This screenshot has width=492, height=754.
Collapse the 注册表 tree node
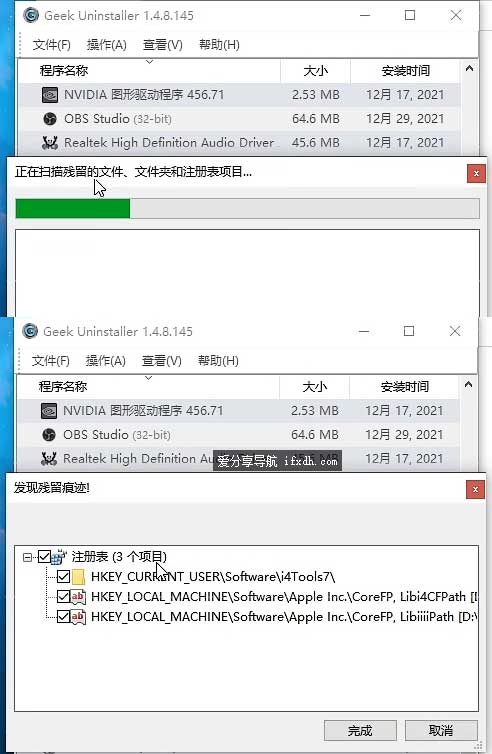click(27, 557)
